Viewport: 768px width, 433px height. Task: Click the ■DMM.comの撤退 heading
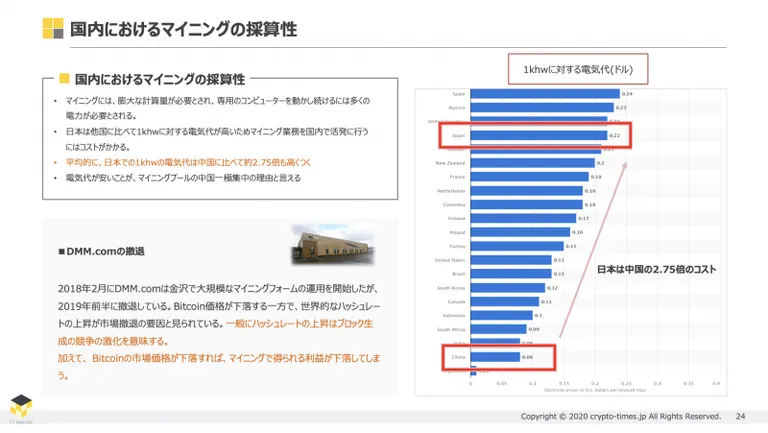click(101, 251)
